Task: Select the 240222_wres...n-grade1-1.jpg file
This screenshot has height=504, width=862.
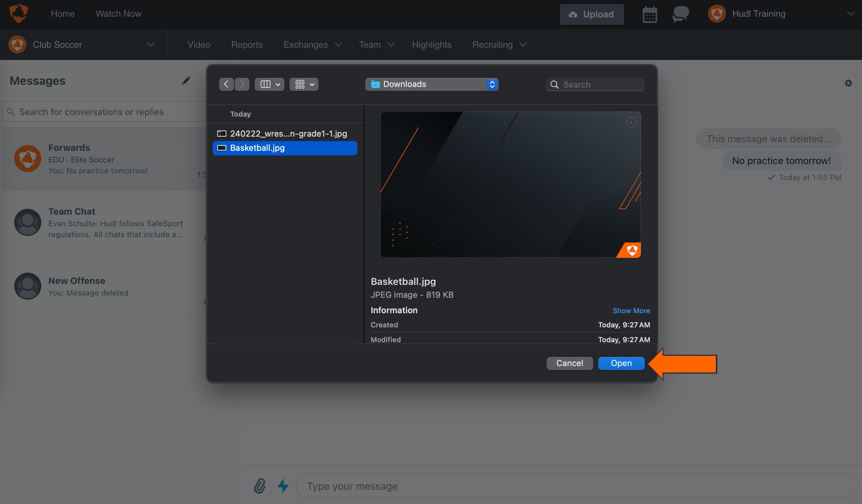Action: (285, 134)
